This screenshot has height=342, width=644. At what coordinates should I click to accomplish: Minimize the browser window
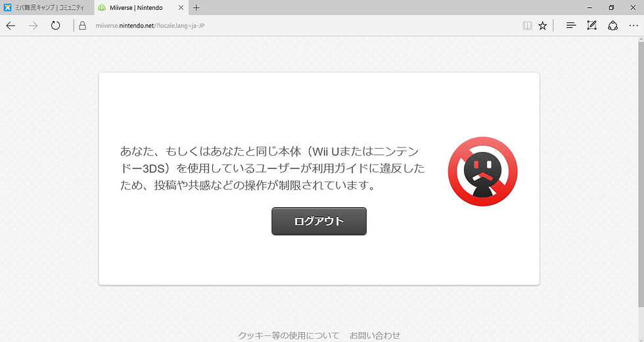(x=590, y=7)
